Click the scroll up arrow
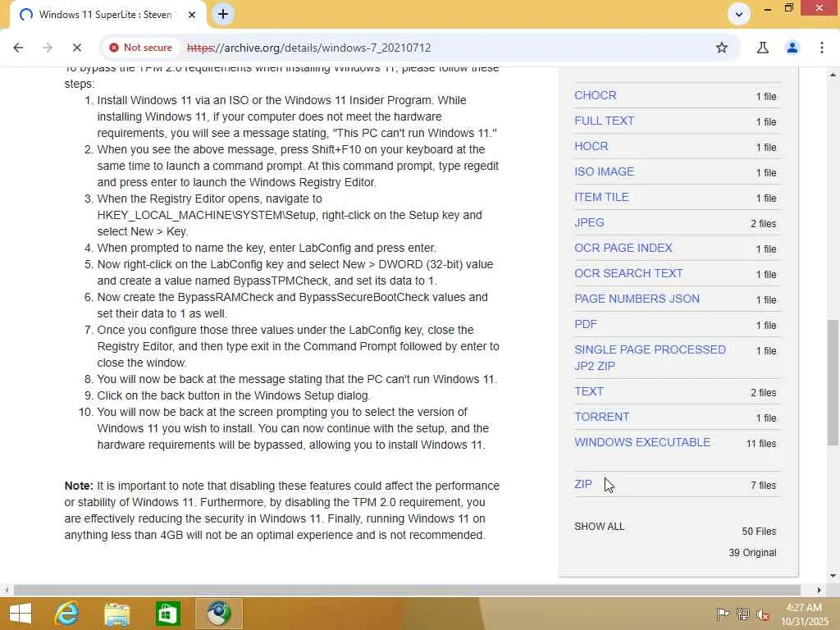The height and width of the screenshot is (630, 840). pos(833,75)
